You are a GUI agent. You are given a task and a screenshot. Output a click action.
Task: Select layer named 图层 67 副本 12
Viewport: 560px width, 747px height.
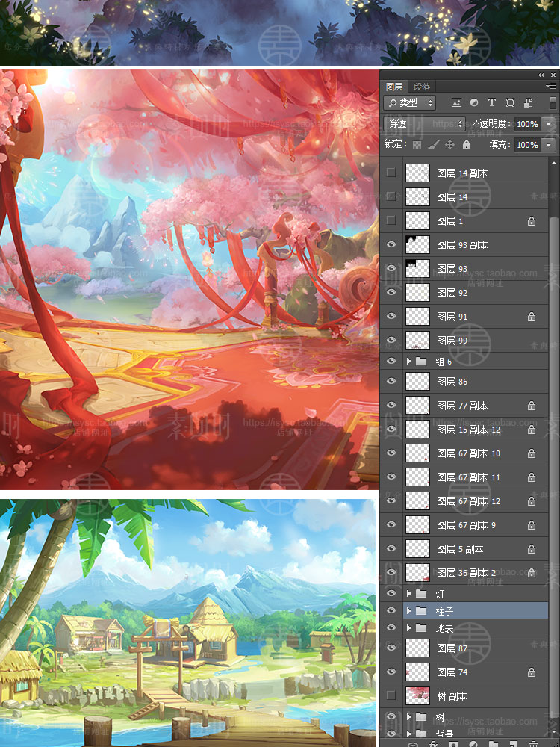pyautogui.click(x=469, y=501)
